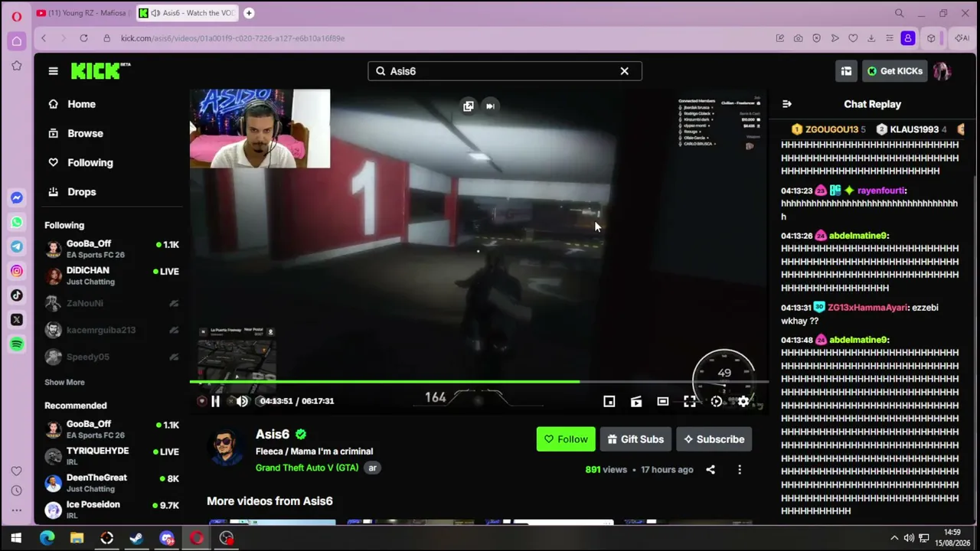Open the user profile avatar menu

pos(942,71)
